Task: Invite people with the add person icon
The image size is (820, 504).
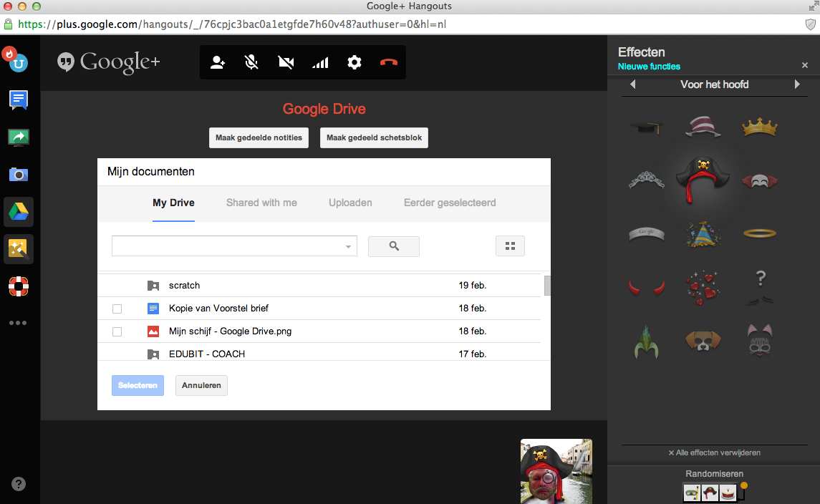Action: (218, 63)
